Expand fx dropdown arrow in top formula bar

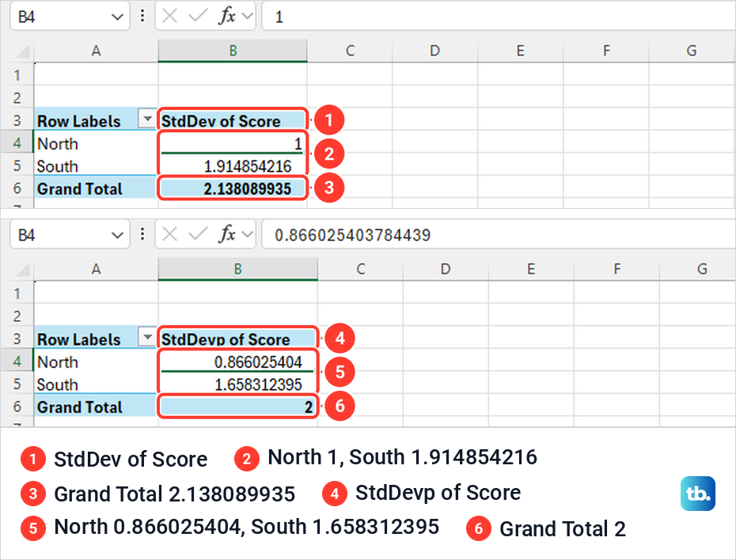point(248,17)
